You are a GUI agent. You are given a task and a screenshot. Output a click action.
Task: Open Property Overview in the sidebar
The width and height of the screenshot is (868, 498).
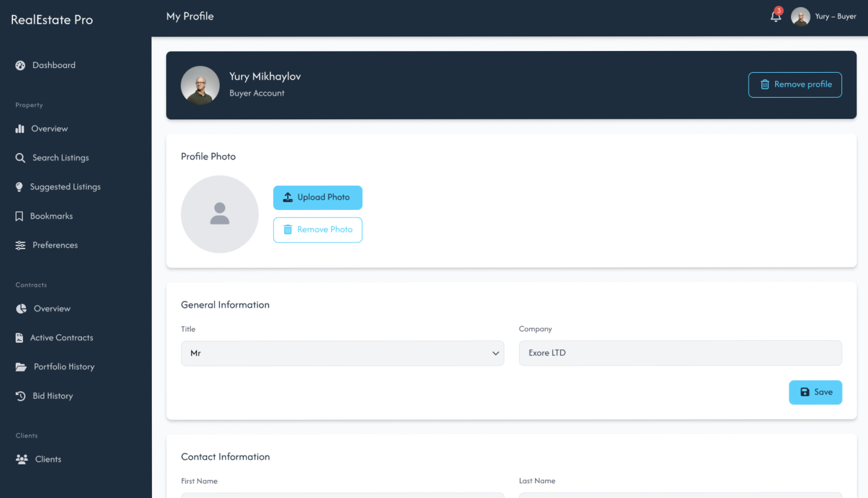(x=49, y=129)
